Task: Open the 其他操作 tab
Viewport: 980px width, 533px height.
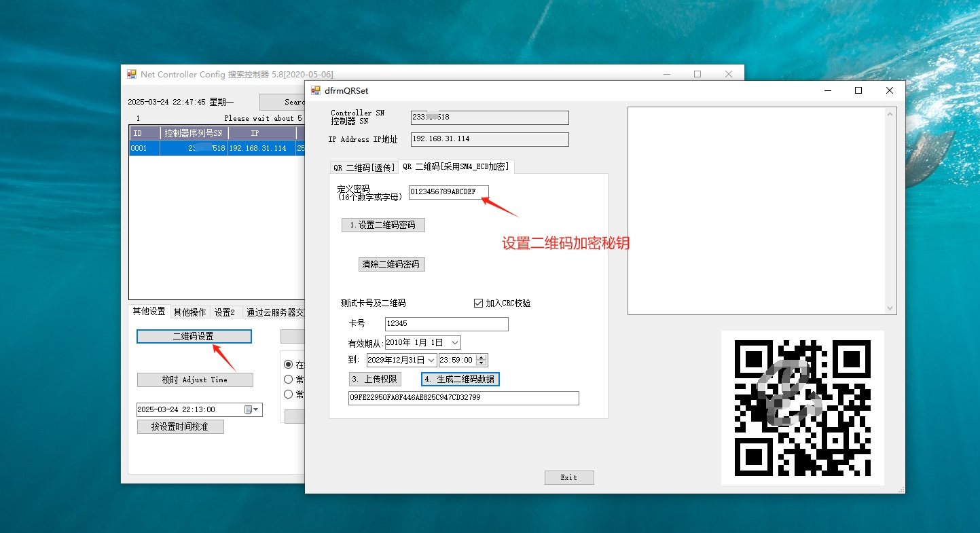Action: 189,312
